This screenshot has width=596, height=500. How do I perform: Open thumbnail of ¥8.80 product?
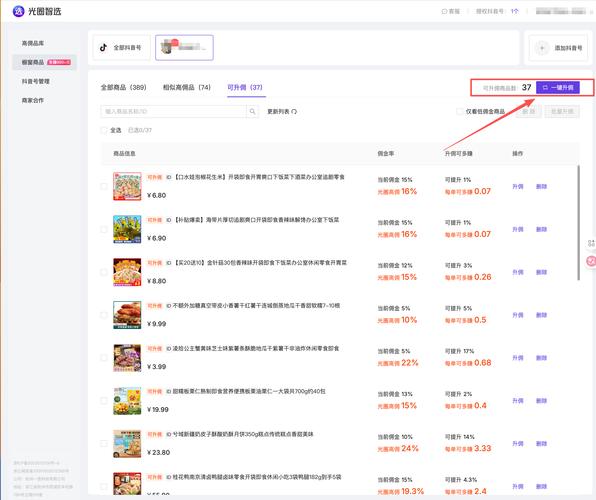pyautogui.click(x=127, y=272)
